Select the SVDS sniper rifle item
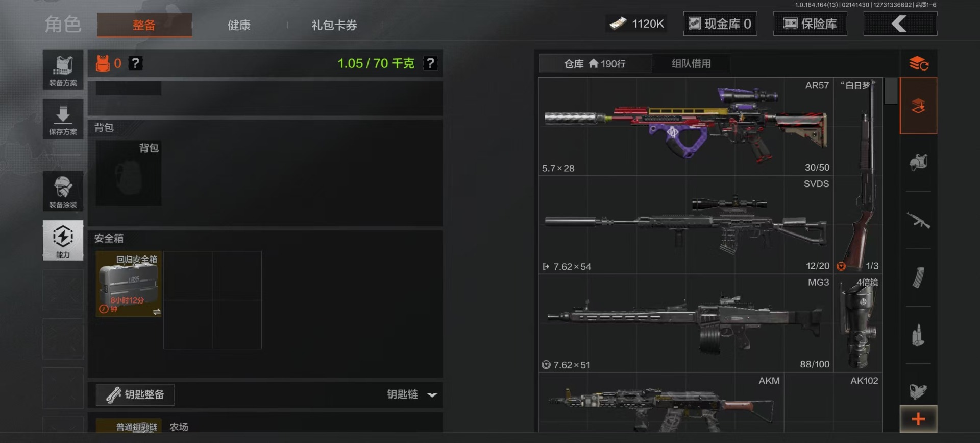This screenshot has width=980, height=443. pos(685,225)
